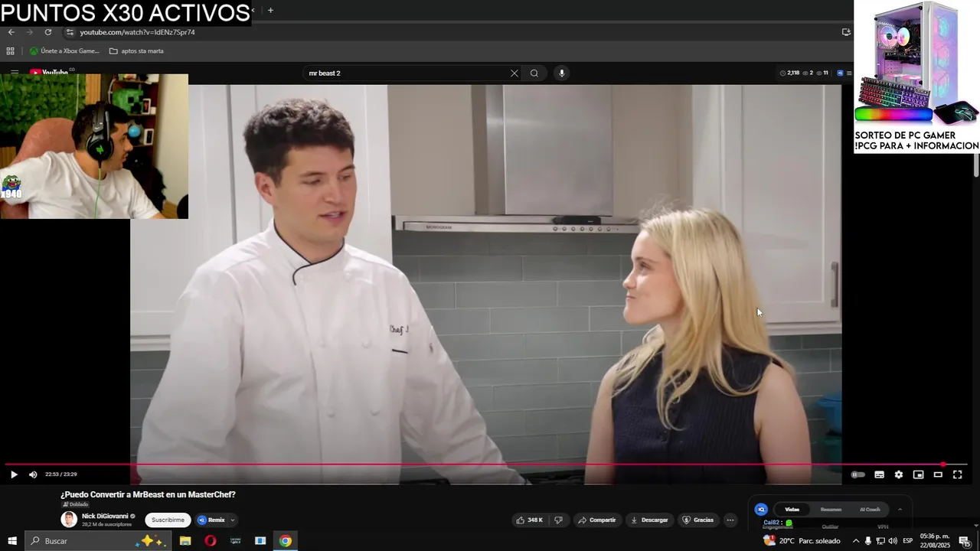Dislike the video

tap(558, 520)
